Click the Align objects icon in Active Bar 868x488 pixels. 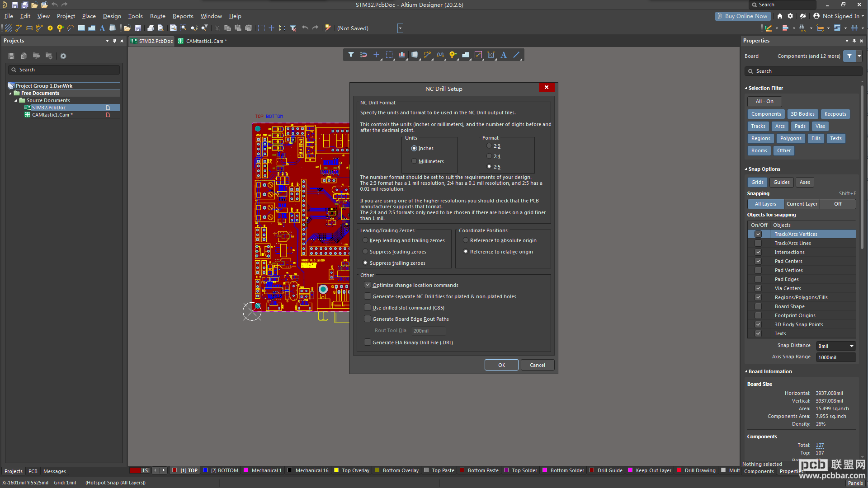[x=401, y=55]
